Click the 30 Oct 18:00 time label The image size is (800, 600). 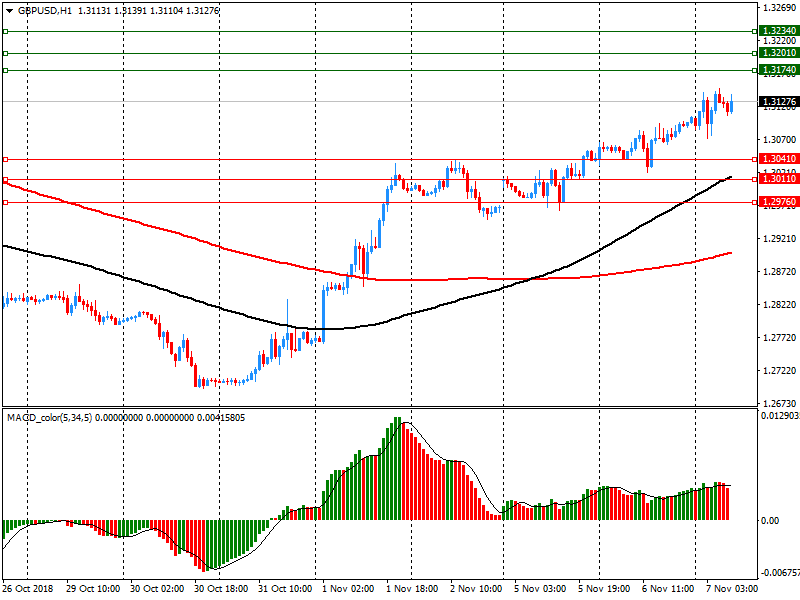click(221, 589)
